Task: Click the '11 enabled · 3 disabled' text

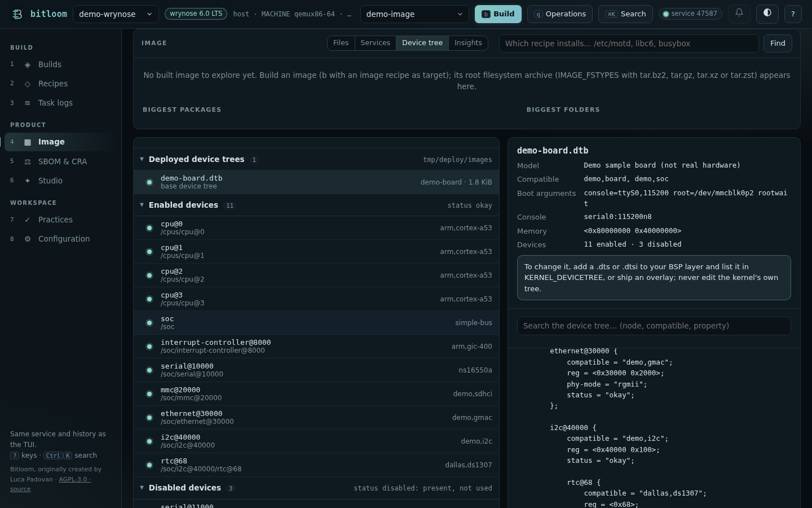Action: (633, 244)
